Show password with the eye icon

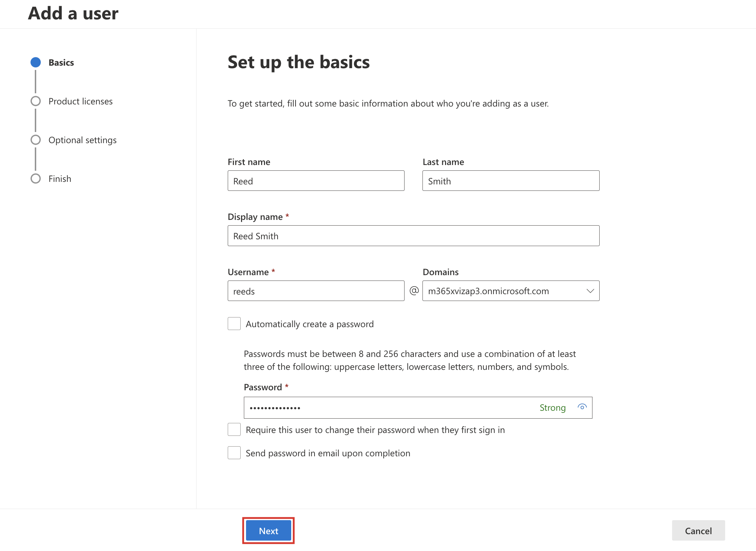[582, 407]
